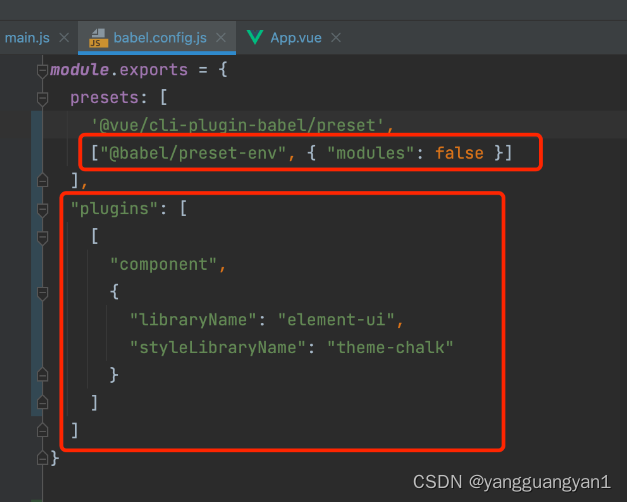This screenshot has height=502, width=627.
Task: Collapse the "plugins" array fold marker
Action: (42, 210)
